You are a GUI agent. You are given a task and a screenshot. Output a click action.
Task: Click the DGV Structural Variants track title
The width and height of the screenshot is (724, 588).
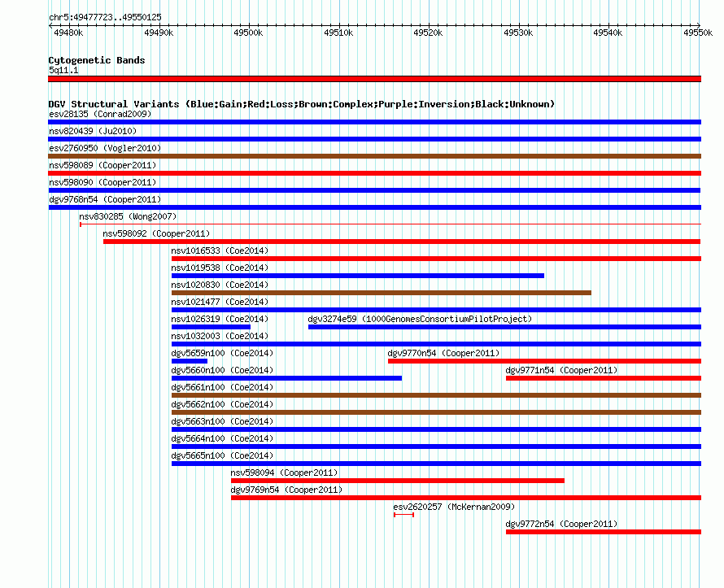click(302, 104)
